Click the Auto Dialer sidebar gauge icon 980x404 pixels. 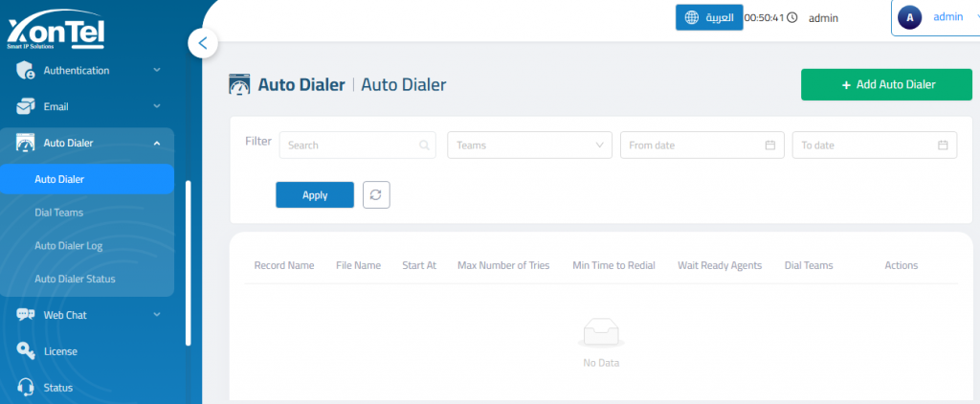pos(26,144)
